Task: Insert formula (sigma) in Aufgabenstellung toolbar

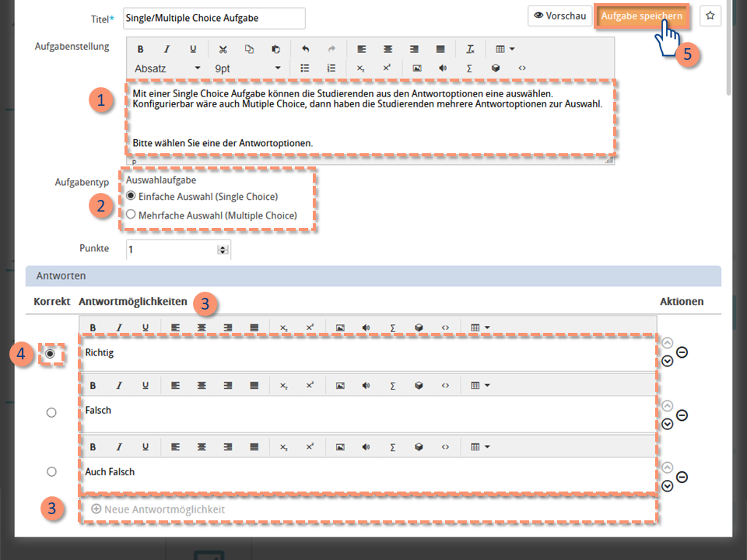Action: 469,68
